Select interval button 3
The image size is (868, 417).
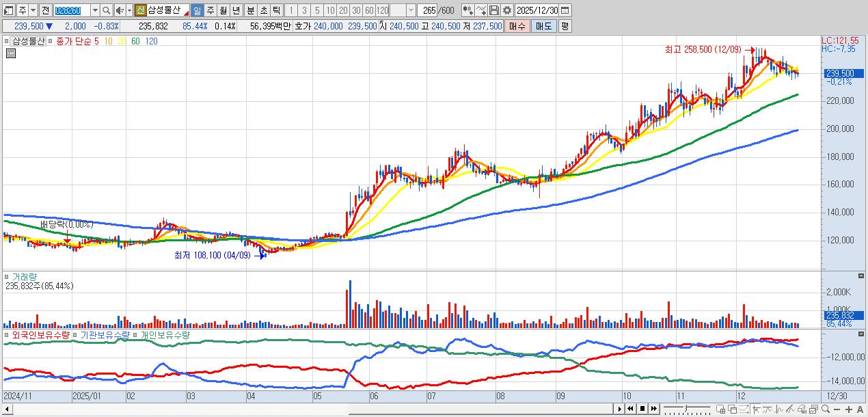305,10
